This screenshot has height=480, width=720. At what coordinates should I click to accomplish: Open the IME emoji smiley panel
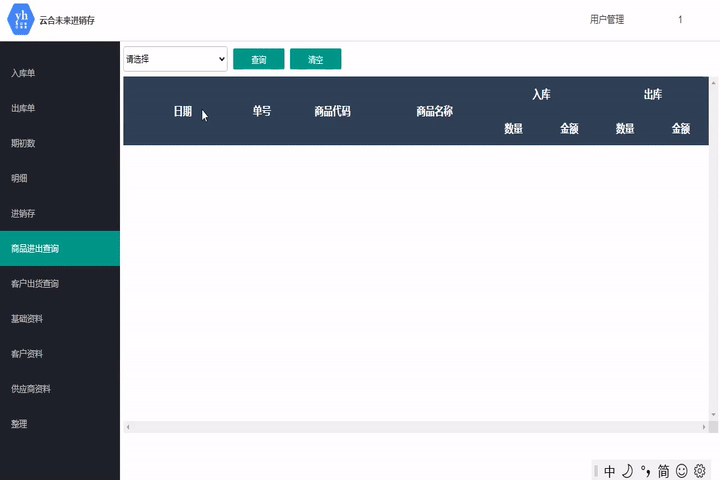[x=682, y=471]
